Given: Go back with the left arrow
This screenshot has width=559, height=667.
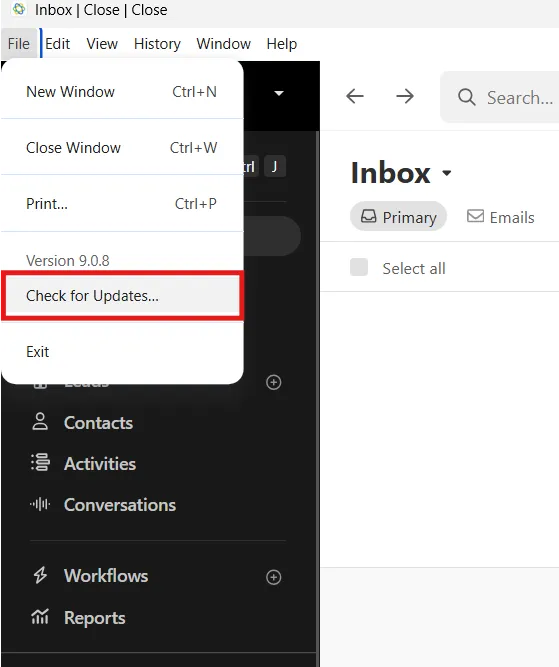Looking at the screenshot, I should click(x=355, y=96).
